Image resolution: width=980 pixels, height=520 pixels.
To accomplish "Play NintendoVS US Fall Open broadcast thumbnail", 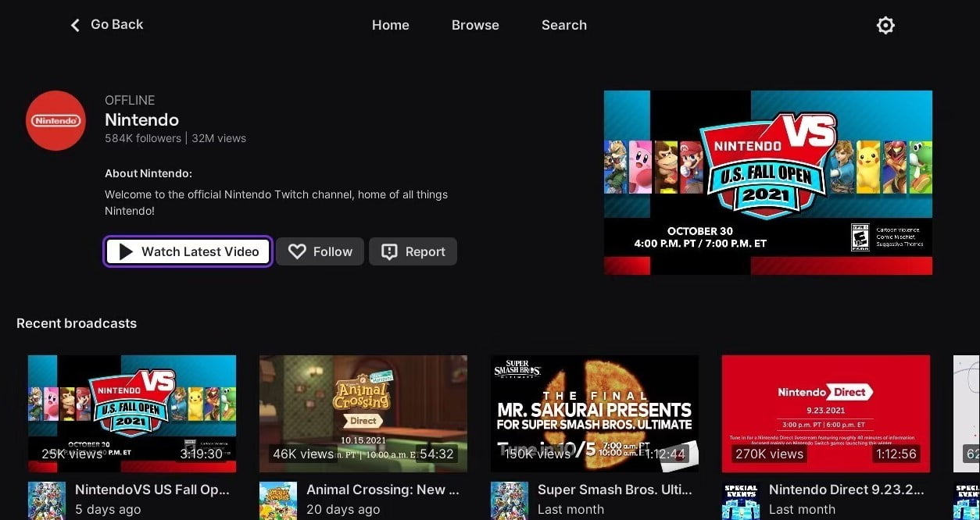I will (132, 414).
